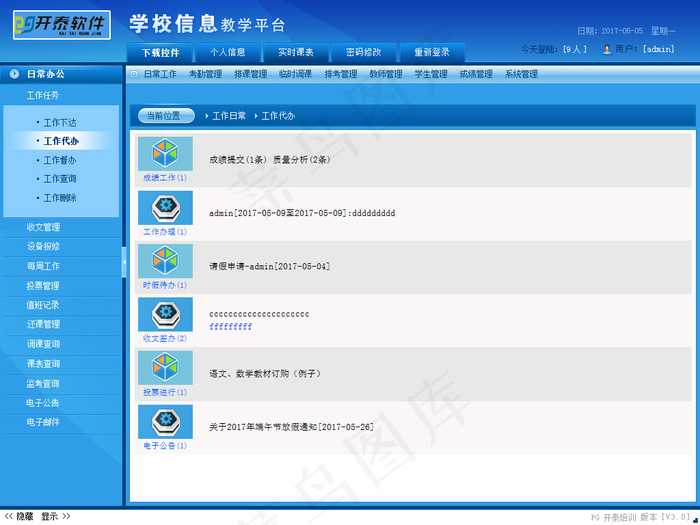This screenshot has height=525, width=700.
Task: Click the user icon beside 用户 [admin]
Action: pyautogui.click(x=607, y=49)
